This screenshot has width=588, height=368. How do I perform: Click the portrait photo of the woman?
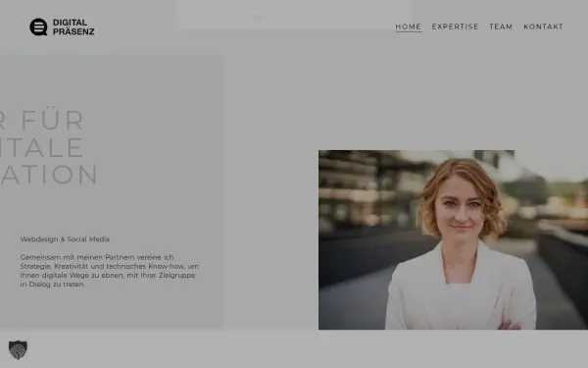(x=453, y=240)
